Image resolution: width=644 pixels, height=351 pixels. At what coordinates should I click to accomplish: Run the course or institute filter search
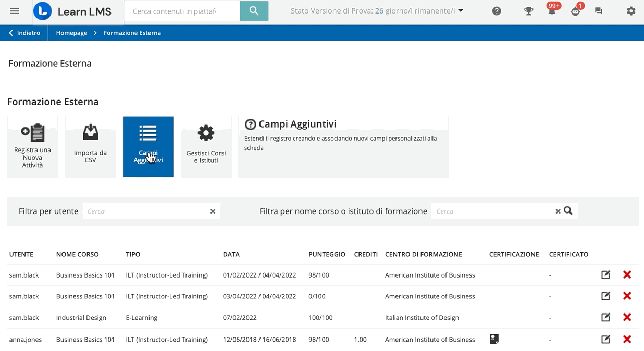pos(568,211)
